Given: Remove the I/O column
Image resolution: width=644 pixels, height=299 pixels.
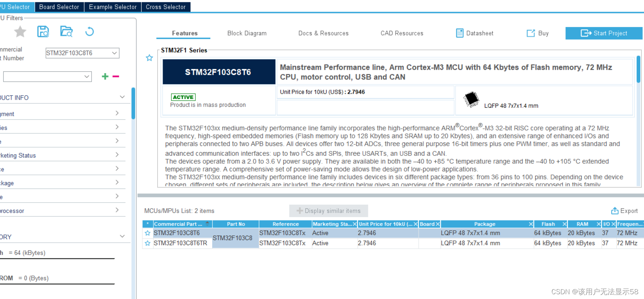Looking at the screenshot, I should click(613, 224).
